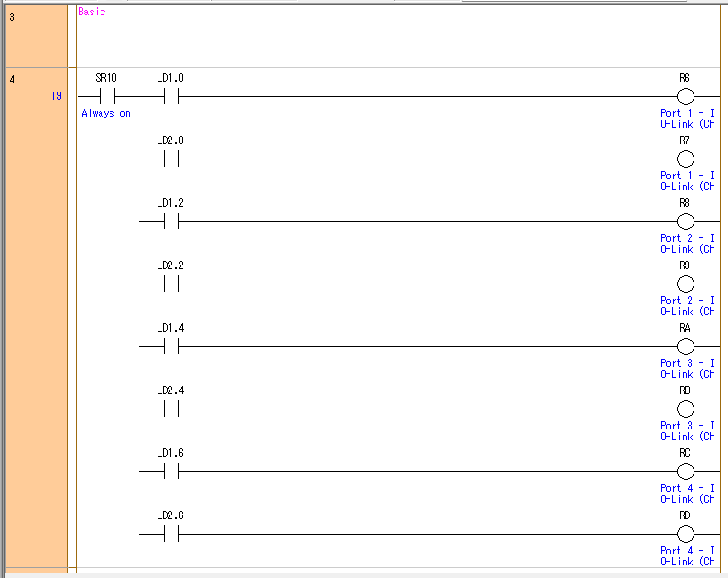Select the LD1.0 contact
This screenshot has height=578, width=728.
171,97
